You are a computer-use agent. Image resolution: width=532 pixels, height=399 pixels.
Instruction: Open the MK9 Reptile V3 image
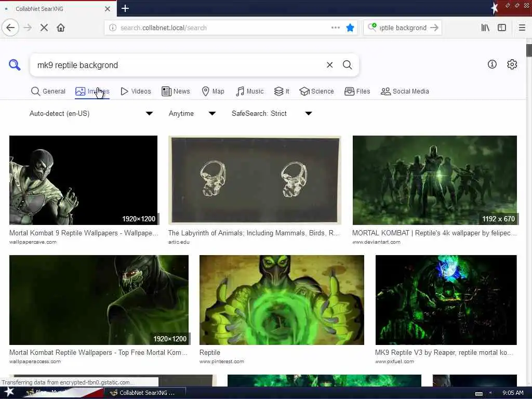coord(446,300)
